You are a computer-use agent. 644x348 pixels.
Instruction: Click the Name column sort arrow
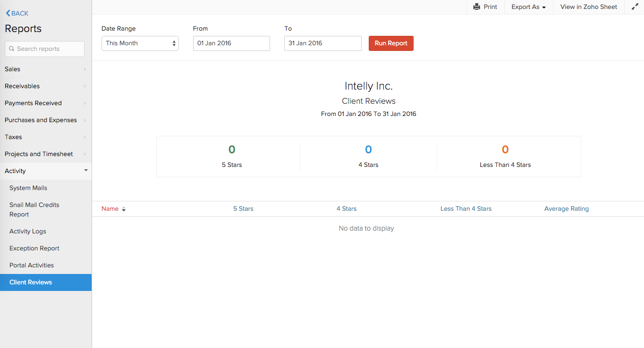click(124, 209)
